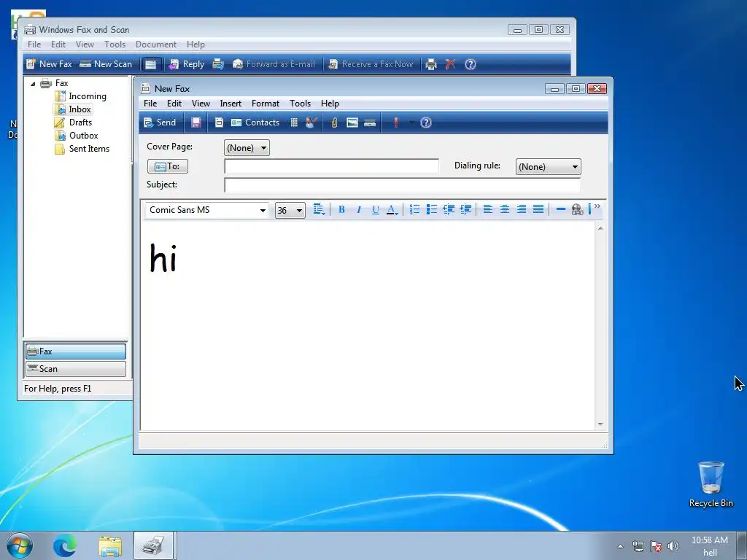Align text left
This screenshot has height=560, width=747.
point(487,209)
